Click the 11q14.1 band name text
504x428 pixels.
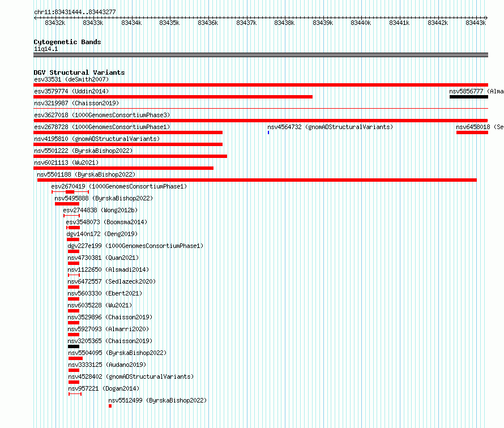(x=46, y=49)
